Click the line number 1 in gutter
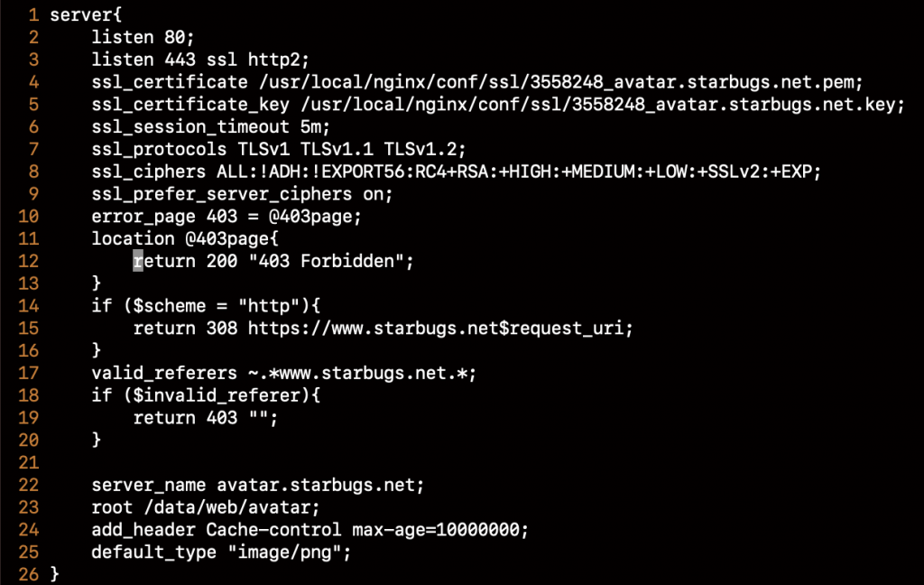Image resolution: width=924 pixels, height=585 pixels. [33, 14]
